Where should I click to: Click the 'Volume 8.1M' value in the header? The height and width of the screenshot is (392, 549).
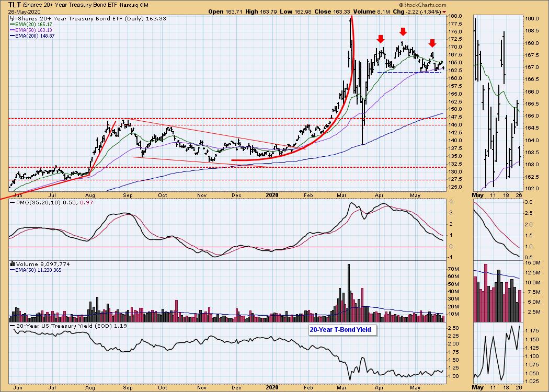[x=371, y=11]
